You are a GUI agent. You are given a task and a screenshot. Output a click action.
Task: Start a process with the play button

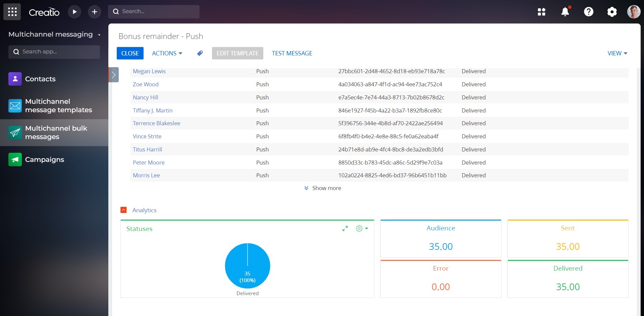click(74, 11)
